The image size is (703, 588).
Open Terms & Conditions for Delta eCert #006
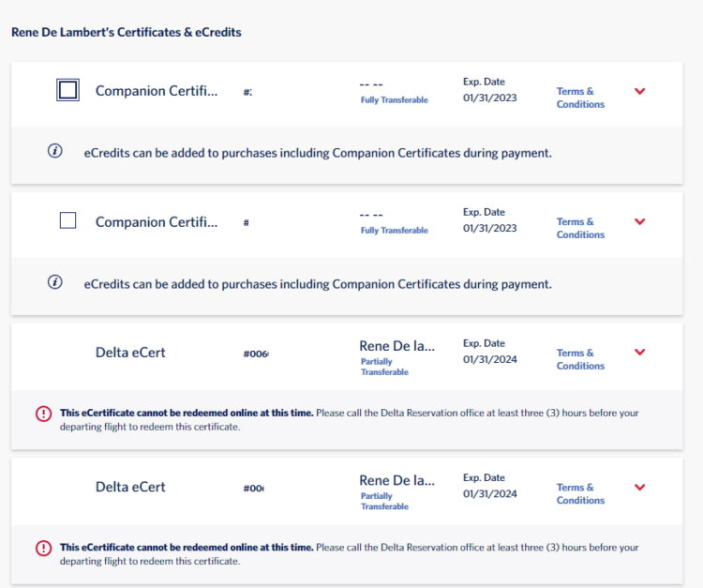[580, 359]
